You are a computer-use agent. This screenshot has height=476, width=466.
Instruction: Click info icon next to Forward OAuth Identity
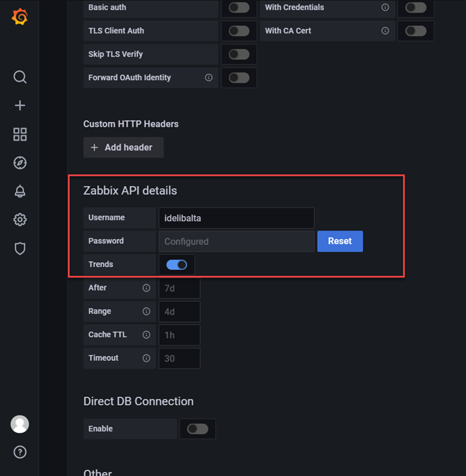point(208,78)
